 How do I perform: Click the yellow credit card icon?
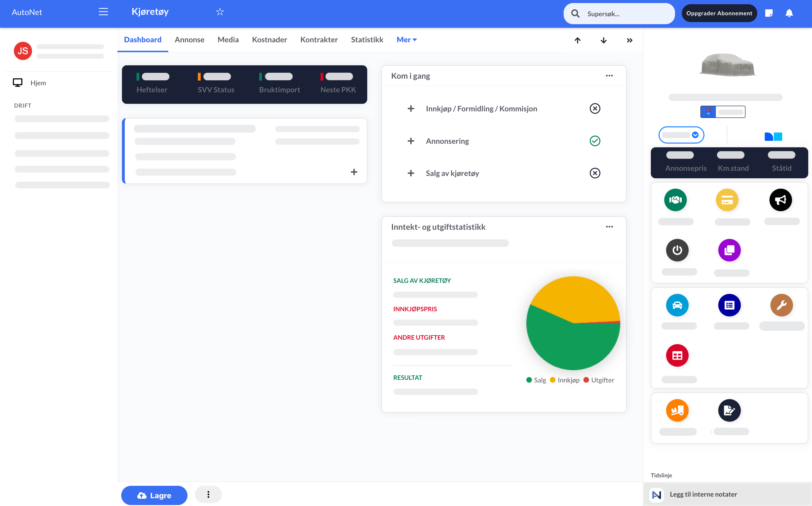pyautogui.click(x=727, y=200)
